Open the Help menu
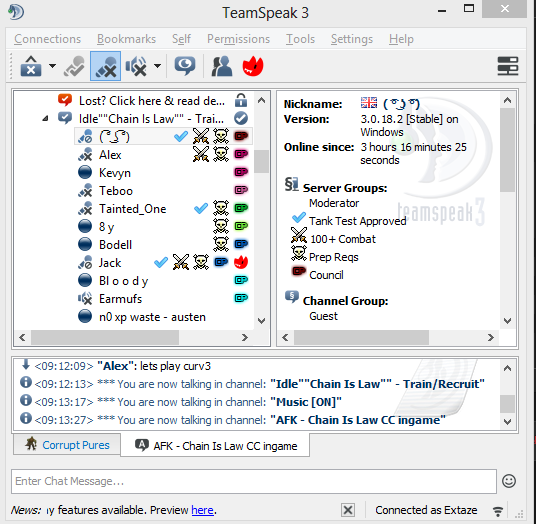The width and height of the screenshot is (536, 524). (x=401, y=39)
